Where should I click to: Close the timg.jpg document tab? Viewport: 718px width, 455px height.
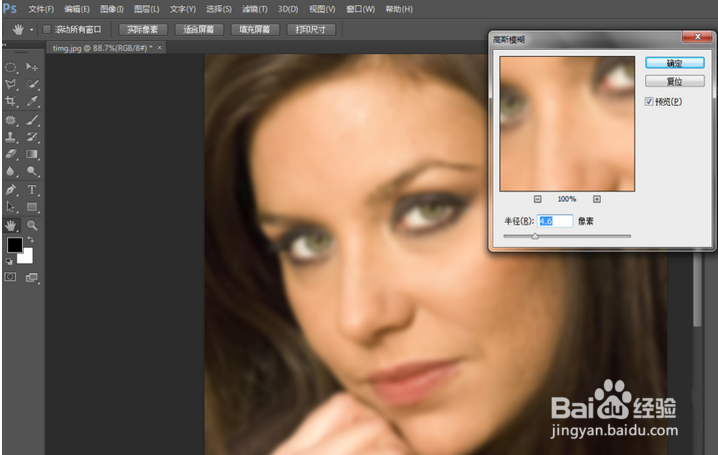click(159, 48)
